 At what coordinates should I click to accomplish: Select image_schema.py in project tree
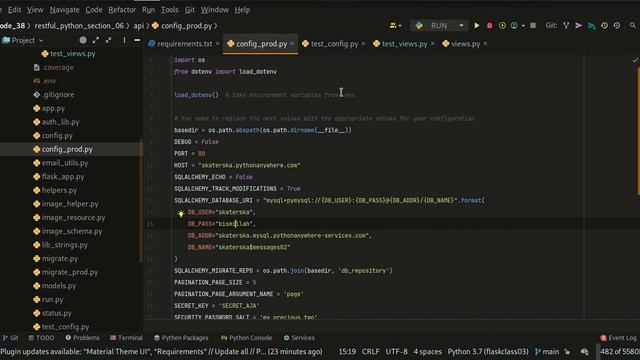click(x=72, y=231)
